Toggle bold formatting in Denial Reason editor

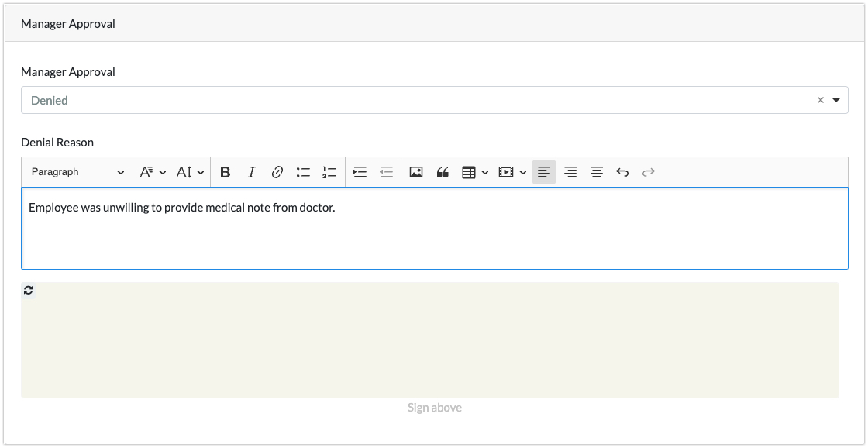tap(226, 172)
